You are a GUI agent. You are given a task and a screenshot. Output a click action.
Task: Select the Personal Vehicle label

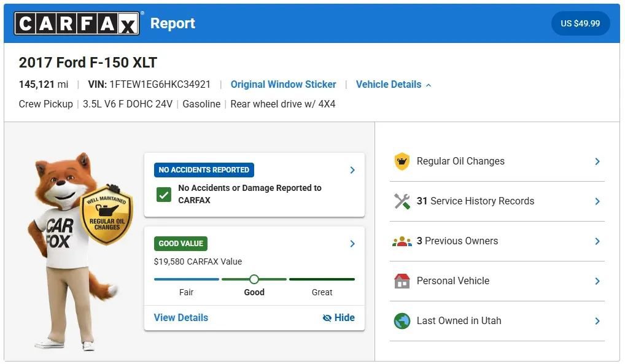tap(453, 281)
